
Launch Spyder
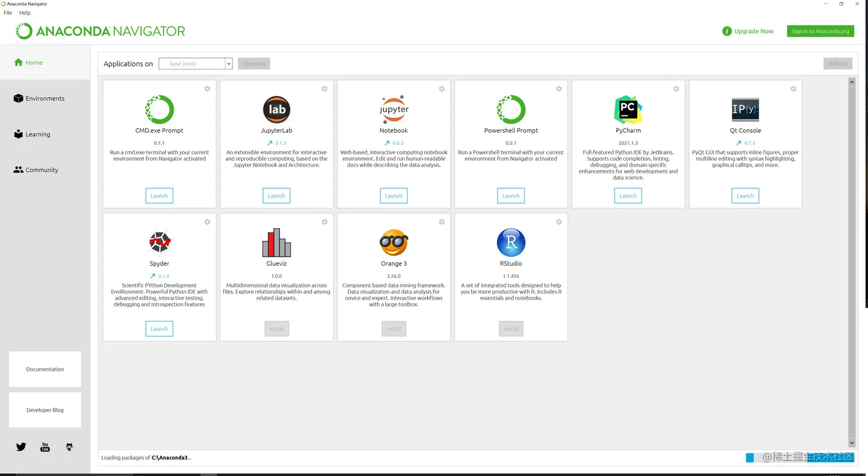(x=159, y=329)
